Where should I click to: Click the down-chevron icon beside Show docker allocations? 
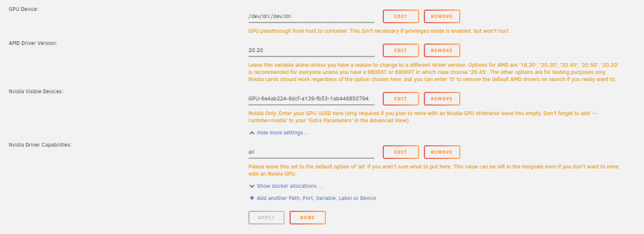coord(252,186)
